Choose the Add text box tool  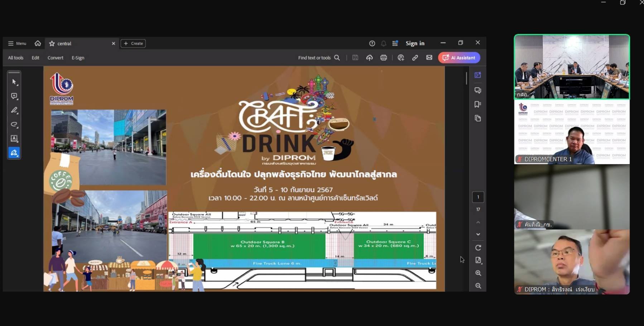pyautogui.click(x=14, y=139)
